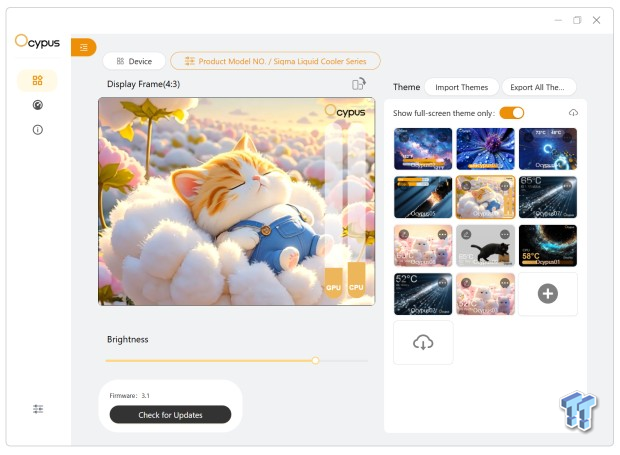Open the dashboard grid sidebar icon
Image resolution: width=620 pixels, height=455 pixels.
[38, 80]
